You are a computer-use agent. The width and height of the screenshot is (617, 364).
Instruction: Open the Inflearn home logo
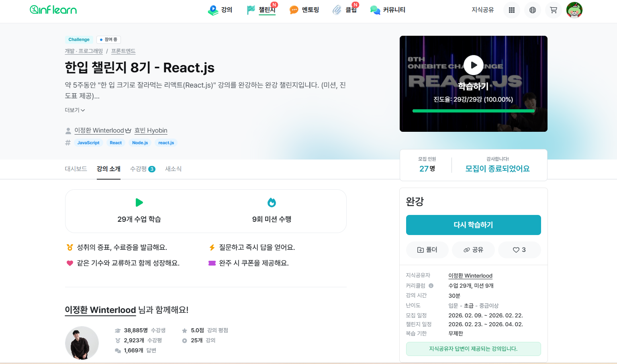coord(53,10)
